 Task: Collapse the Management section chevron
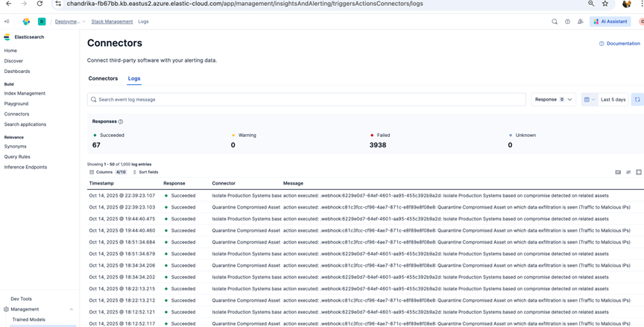[x=72, y=309]
